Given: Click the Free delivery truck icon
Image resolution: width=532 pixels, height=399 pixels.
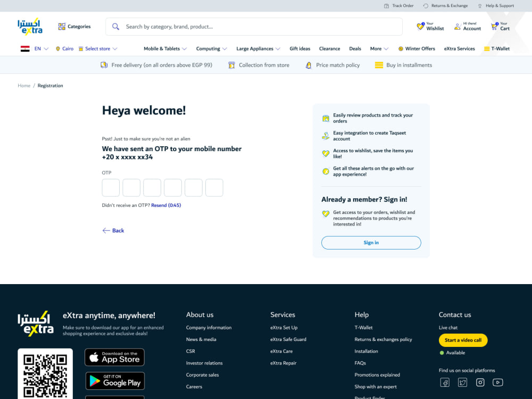Looking at the screenshot, I should point(104,65).
